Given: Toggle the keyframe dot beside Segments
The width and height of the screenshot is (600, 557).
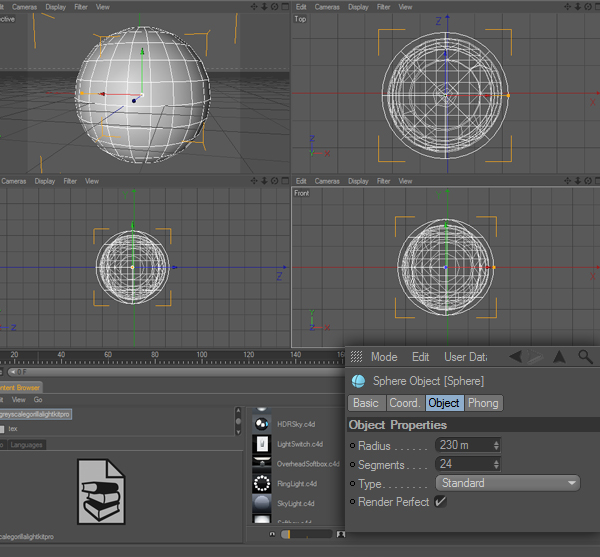Looking at the screenshot, I should pos(352,464).
